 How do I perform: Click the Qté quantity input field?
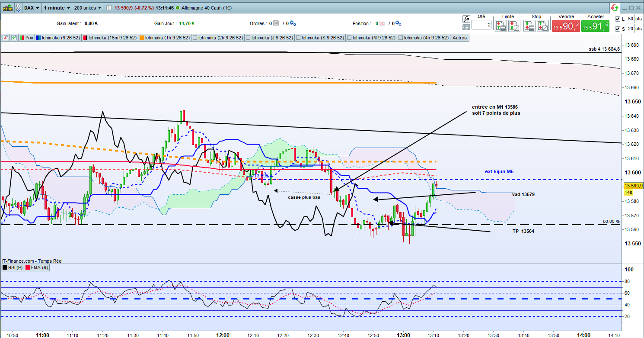[481, 25]
